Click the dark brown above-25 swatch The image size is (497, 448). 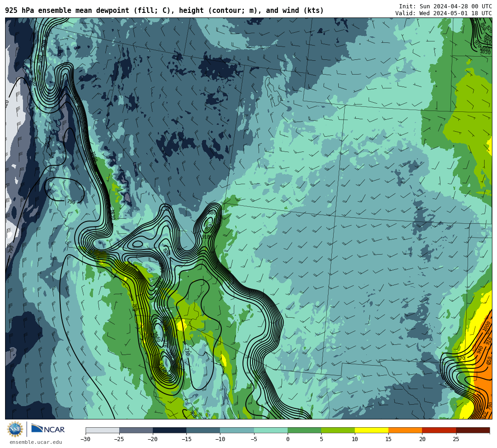click(473, 430)
